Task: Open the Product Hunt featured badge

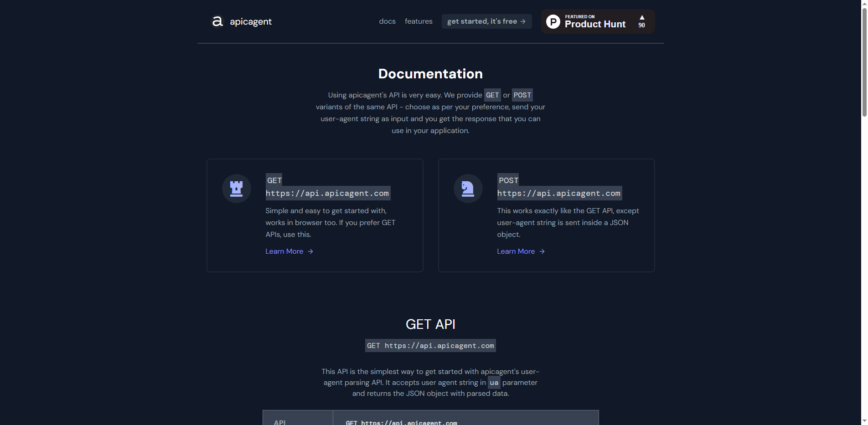Action: tap(598, 21)
